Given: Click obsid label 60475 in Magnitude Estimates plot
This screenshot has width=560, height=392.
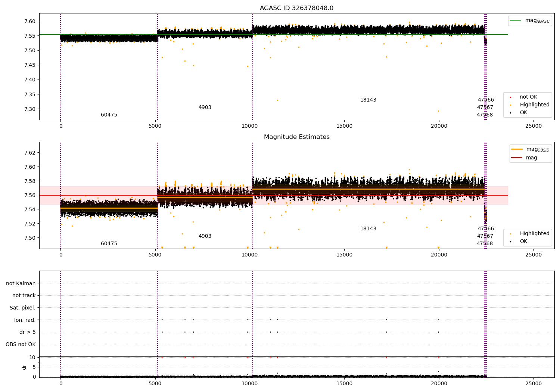Looking at the screenshot, I should click(109, 244).
